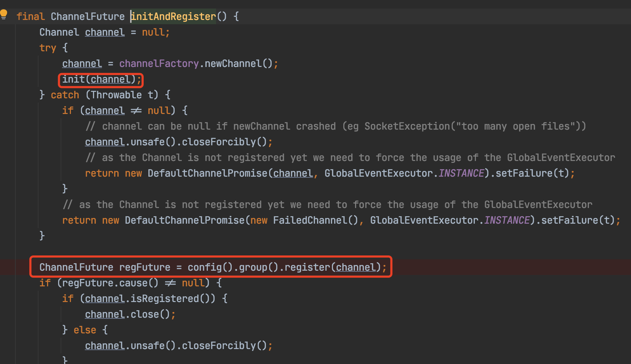This screenshot has height=364, width=631.
Task: Click the register(channel) method call
Action: 333,267
